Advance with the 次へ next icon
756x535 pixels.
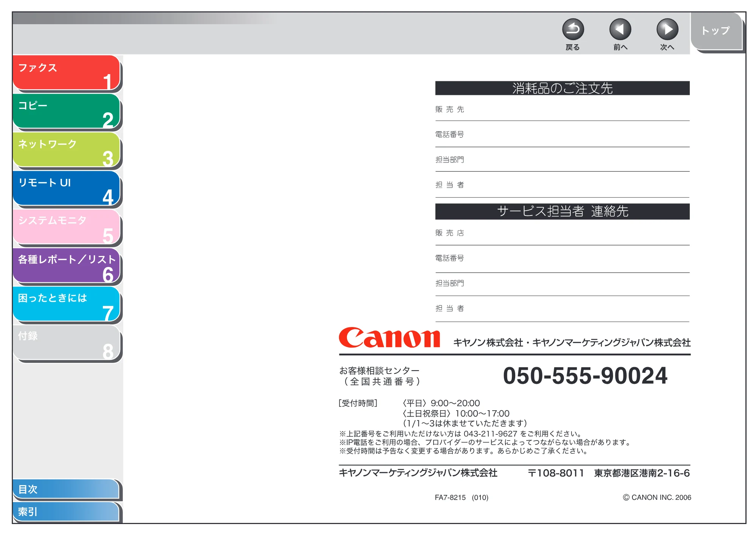point(667,29)
